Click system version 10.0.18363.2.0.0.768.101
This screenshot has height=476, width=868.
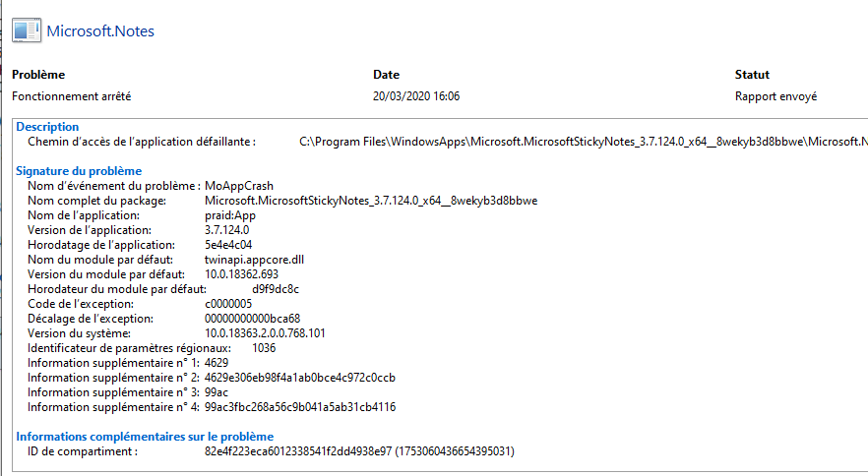click(x=265, y=333)
